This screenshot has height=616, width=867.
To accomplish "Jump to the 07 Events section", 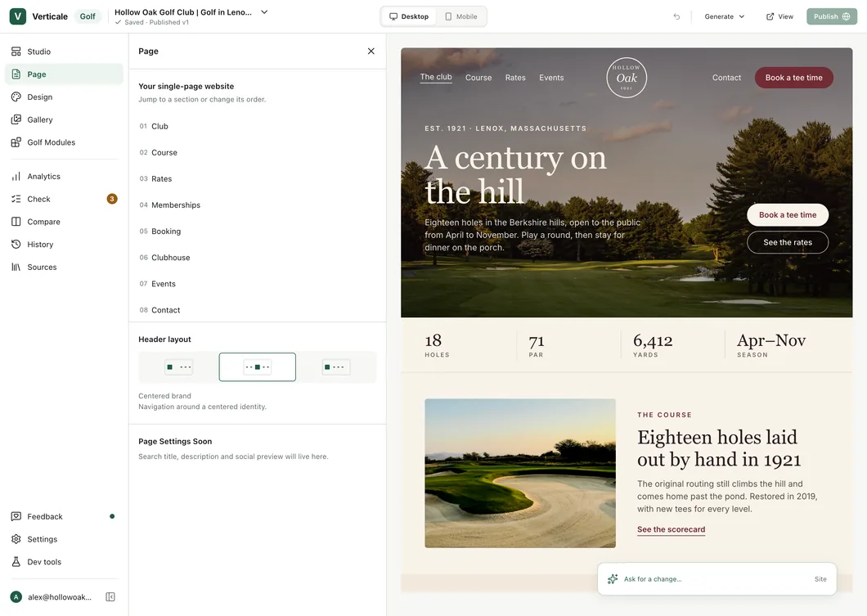I will point(257,284).
